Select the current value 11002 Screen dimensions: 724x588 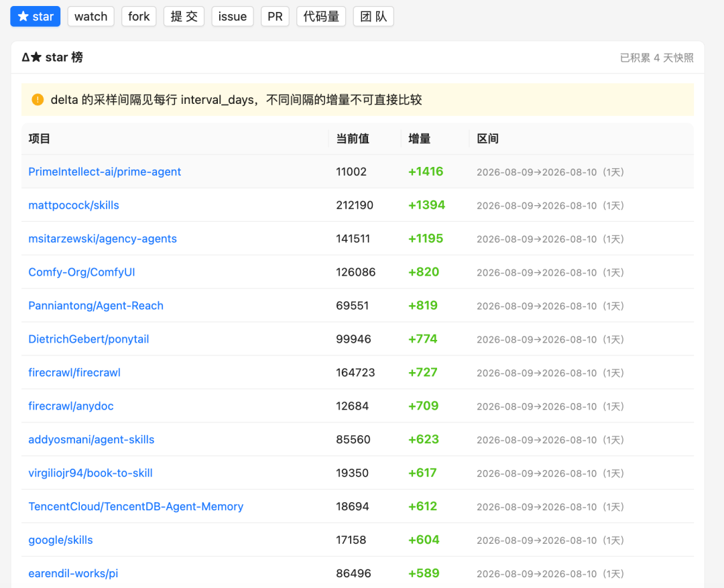(x=351, y=172)
